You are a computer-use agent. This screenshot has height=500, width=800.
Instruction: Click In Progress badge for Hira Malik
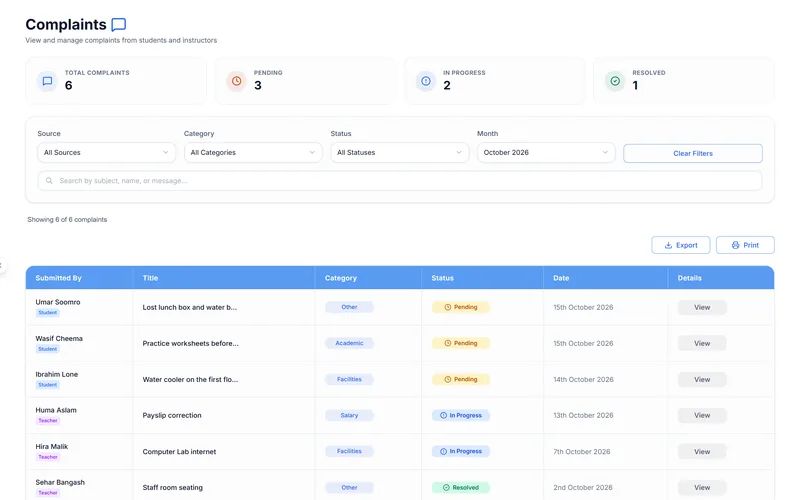coord(461,452)
